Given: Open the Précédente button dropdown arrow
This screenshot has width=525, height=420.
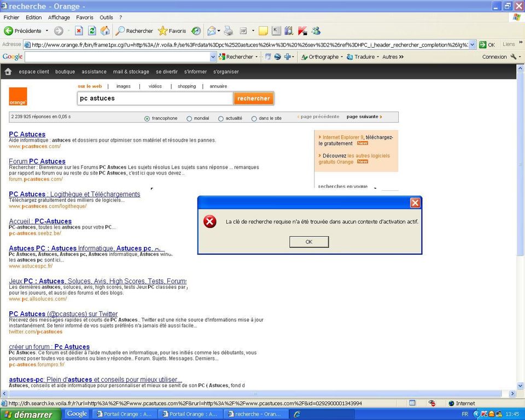Looking at the screenshot, I should pos(47,31).
